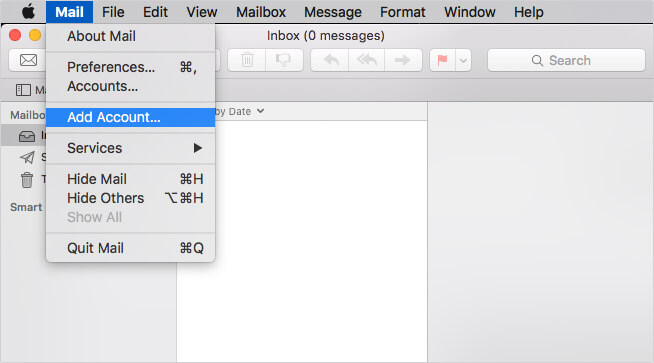The height and width of the screenshot is (363, 654).
Task: Open the Apple menu
Action: coord(28,12)
